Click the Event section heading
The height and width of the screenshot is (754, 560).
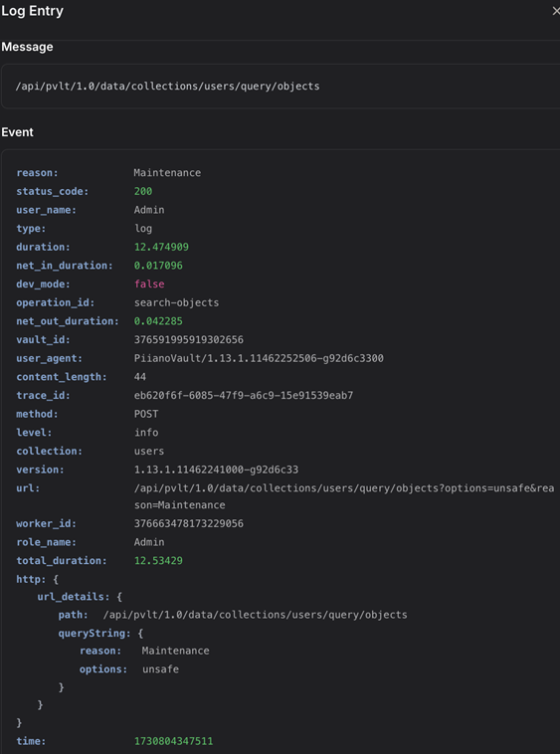17,132
